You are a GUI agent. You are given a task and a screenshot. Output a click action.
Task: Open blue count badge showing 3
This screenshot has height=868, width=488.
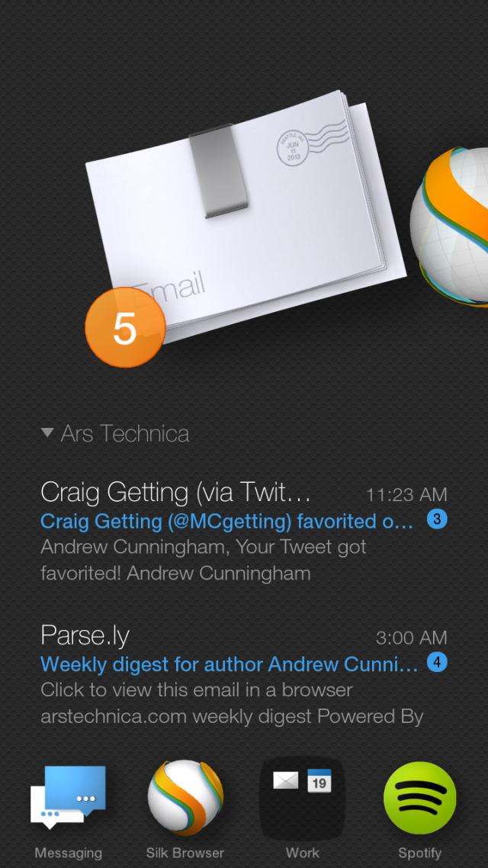[437, 519]
